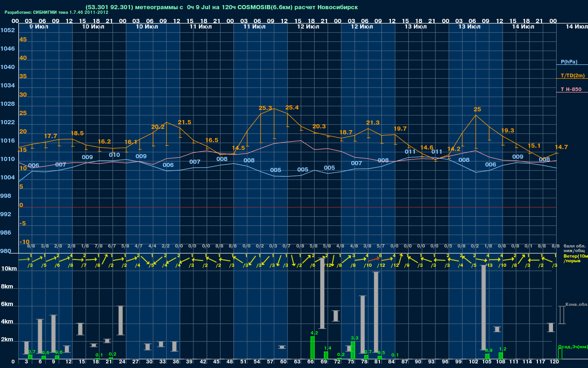Click the -5 temperature axis label
588x368 pixels.
click(23, 224)
